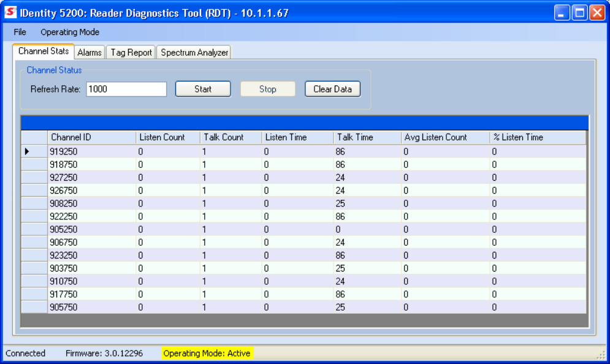The image size is (610, 364).
Task: Select row header of 918750 row
Action: click(x=34, y=164)
